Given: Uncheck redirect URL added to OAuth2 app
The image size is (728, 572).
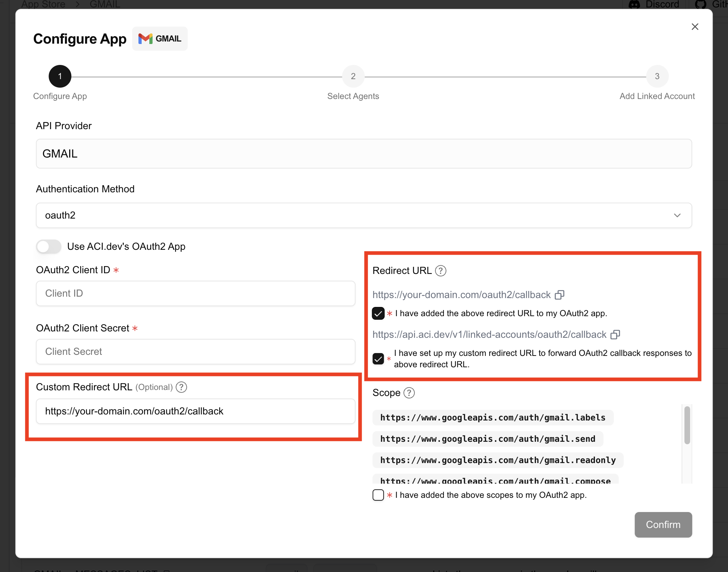Looking at the screenshot, I should [378, 313].
